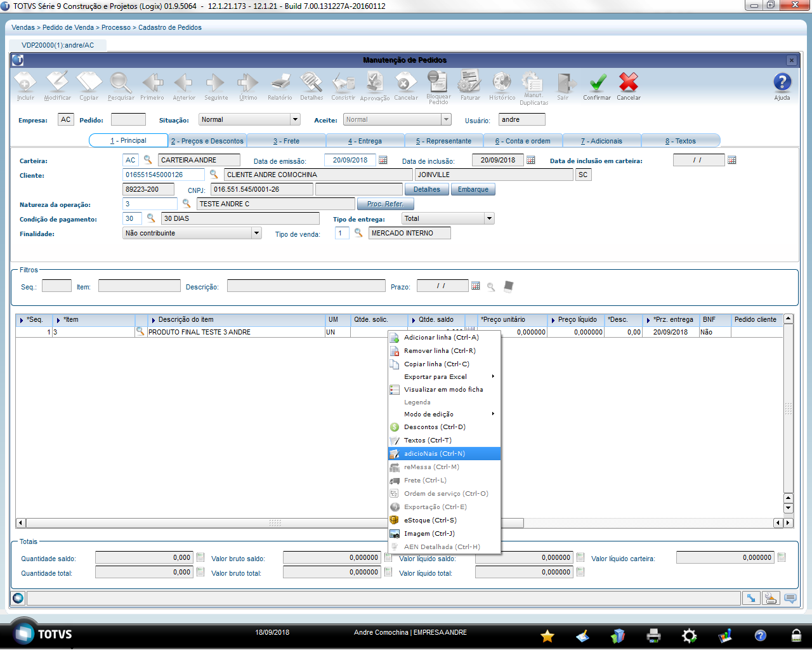
Task: Click the Descrição filter field
Action: click(x=306, y=286)
